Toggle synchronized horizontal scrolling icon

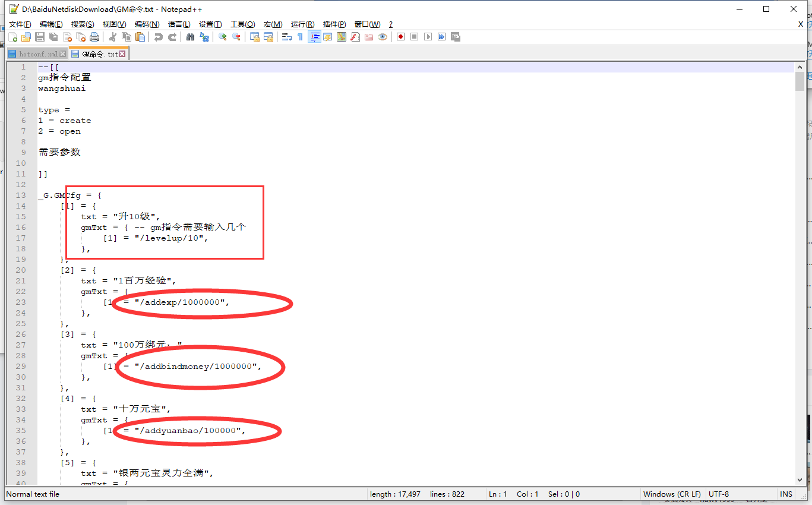268,37
